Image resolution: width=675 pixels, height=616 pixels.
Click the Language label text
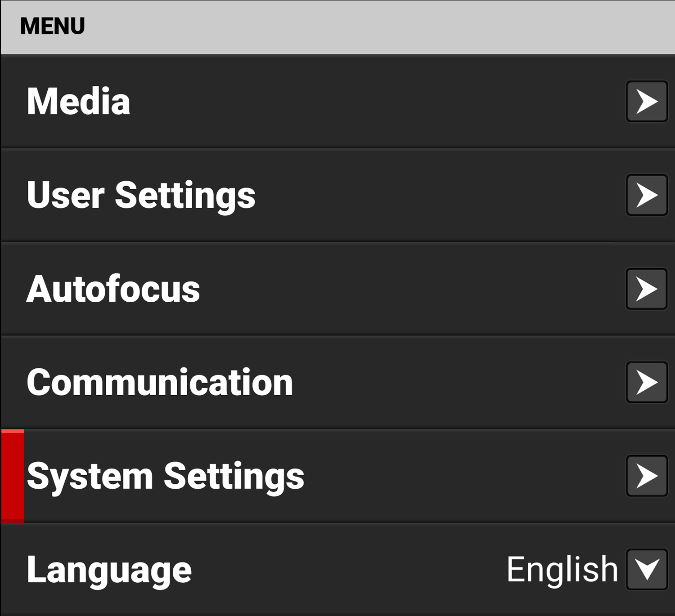(109, 570)
